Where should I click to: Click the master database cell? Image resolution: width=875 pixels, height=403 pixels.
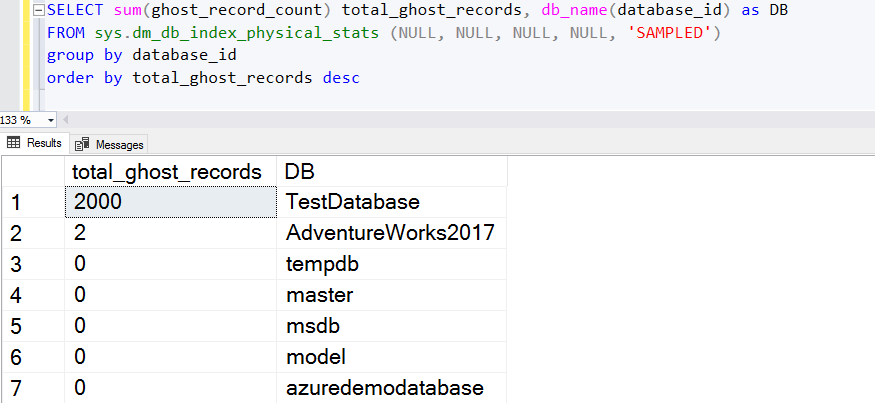(319, 295)
